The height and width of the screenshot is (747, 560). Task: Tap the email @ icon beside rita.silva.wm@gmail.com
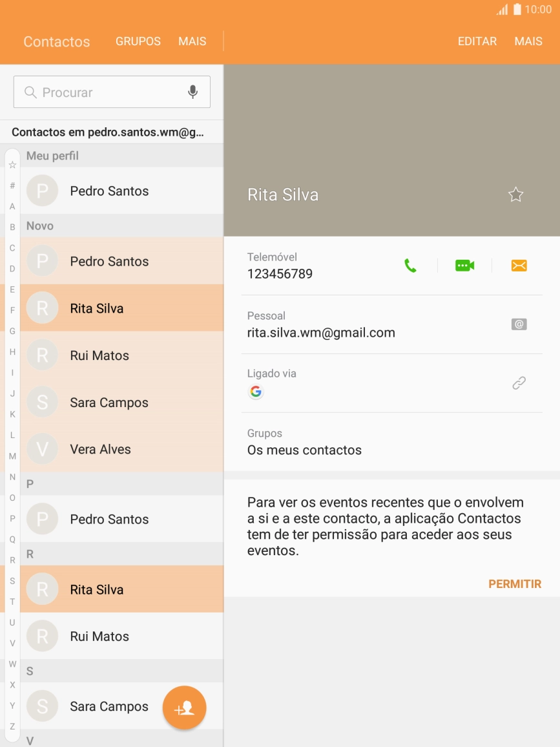pos(519,324)
